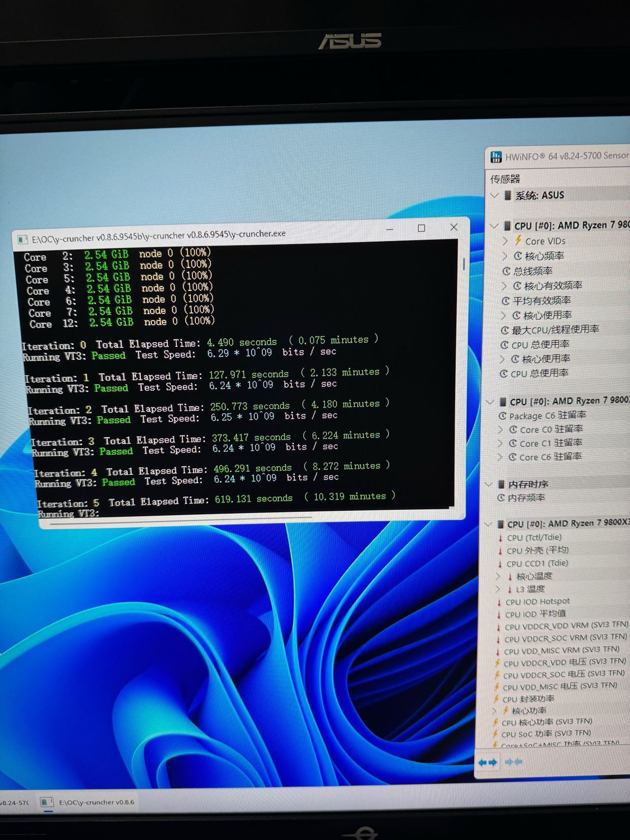This screenshot has width=630, height=840.
Task: Expand the 核心频率 row
Action: [505, 256]
